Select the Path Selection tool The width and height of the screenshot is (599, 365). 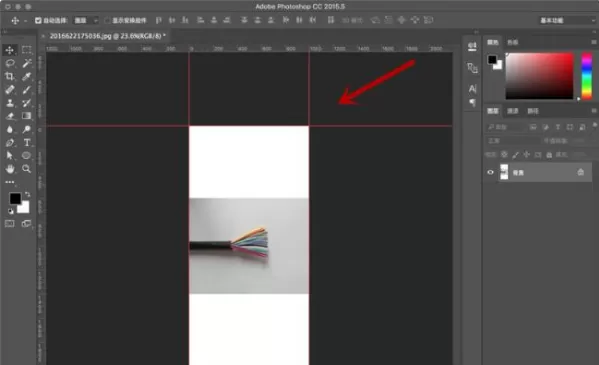[10, 156]
